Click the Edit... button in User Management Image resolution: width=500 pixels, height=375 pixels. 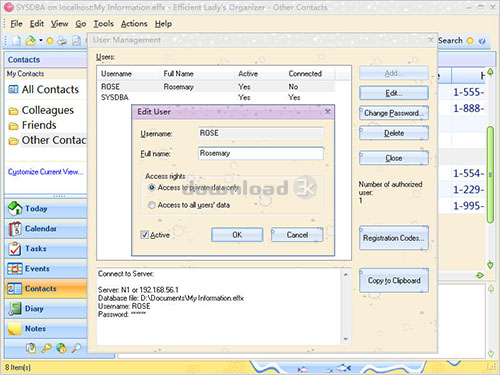[394, 93]
